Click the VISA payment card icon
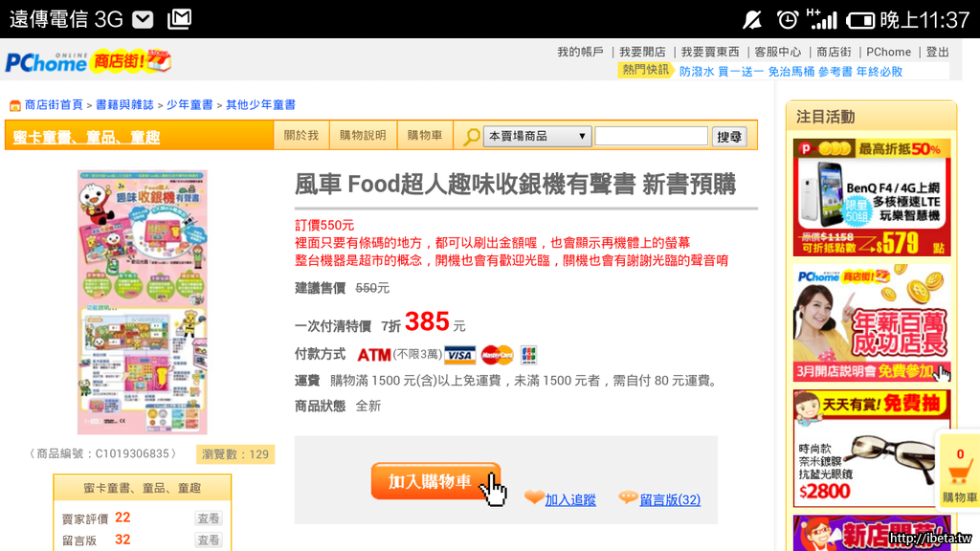Viewport: 980px width, 551px height. (x=460, y=355)
